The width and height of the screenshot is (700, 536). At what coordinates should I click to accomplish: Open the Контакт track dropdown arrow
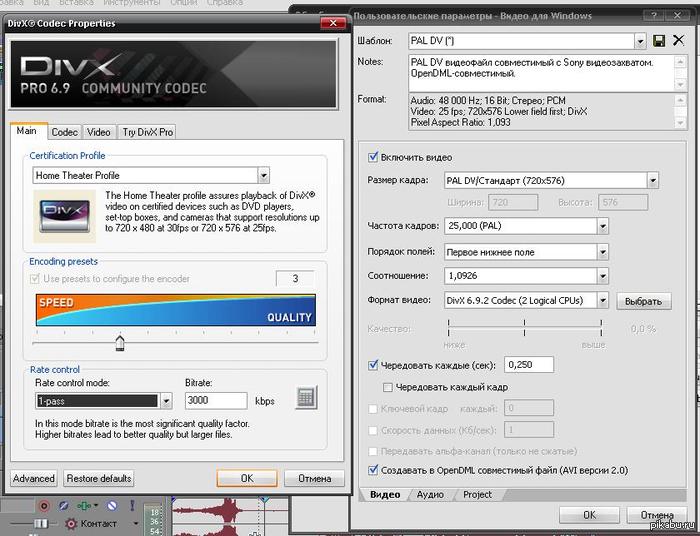click(136, 523)
